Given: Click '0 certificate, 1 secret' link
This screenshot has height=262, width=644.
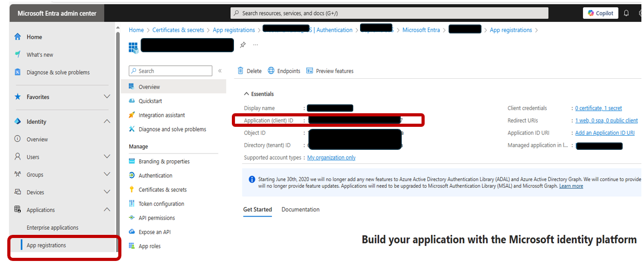Looking at the screenshot, I should [x=599, y=109].
